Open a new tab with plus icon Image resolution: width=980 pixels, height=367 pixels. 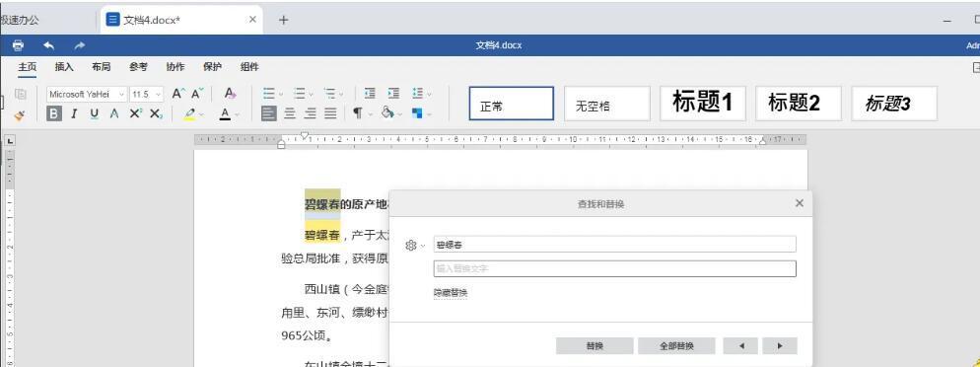(283, 20)
